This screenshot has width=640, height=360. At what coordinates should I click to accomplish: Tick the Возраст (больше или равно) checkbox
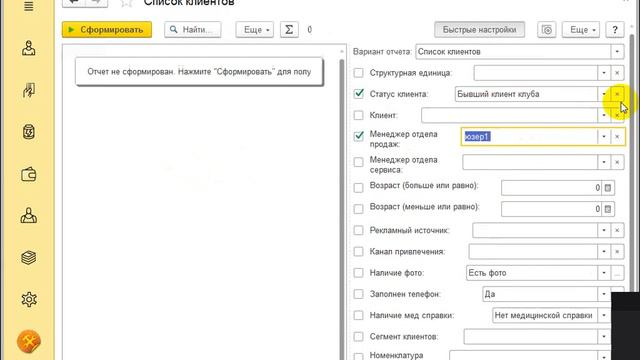tap(358, 188)
